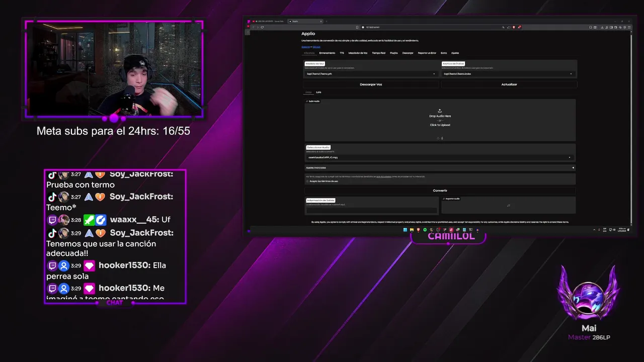Open the Tiempo Real tab
The width and height of the screenshot is (644, 362).
(x=379, y=53)
